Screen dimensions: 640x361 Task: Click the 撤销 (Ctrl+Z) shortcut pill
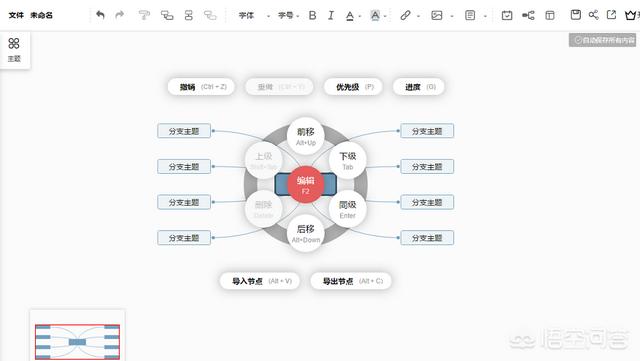click(x=201, y=87)
